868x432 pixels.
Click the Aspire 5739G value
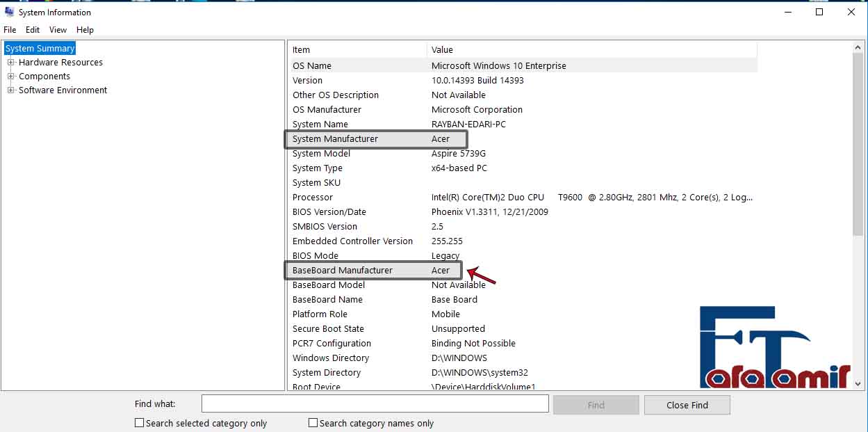[459, 153]
